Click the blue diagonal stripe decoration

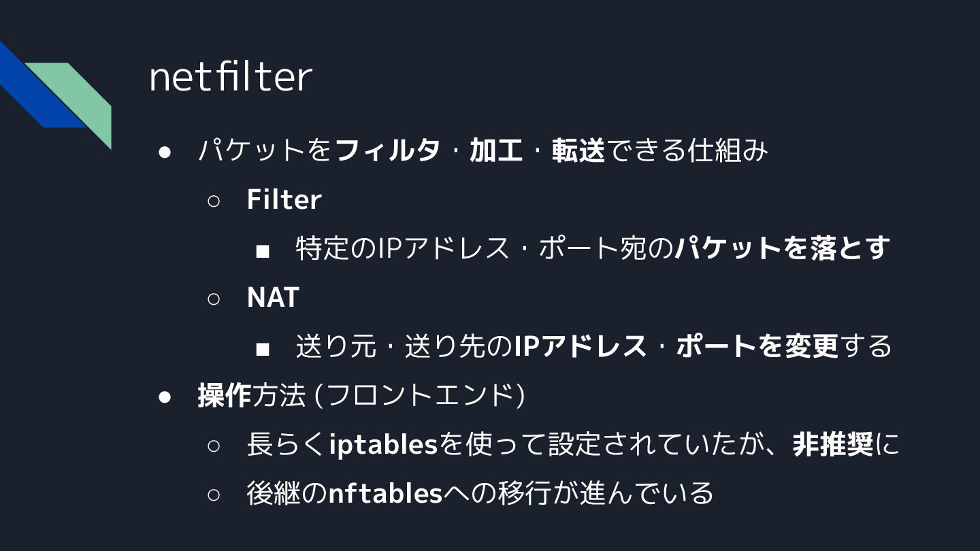[39, 86]
